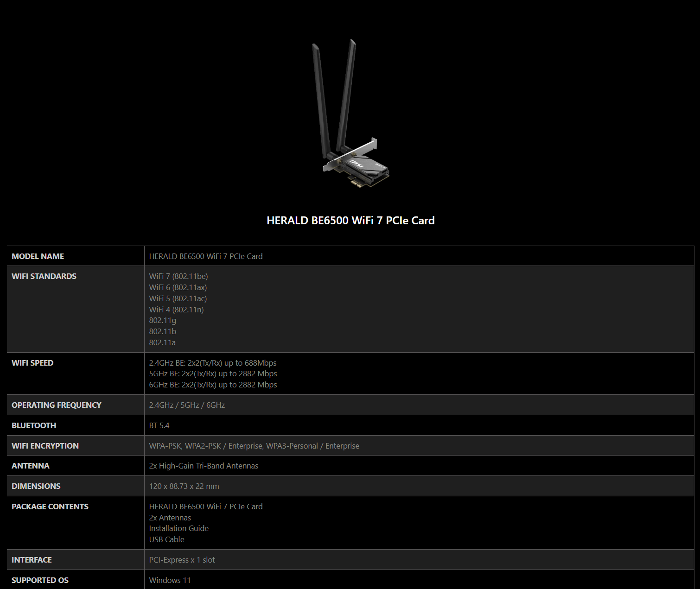700x589 pixels.
Task: Click the 2.4GHz / 5GHz / 6GHz value
Action: pyautogui.click(x=187, y=405)
